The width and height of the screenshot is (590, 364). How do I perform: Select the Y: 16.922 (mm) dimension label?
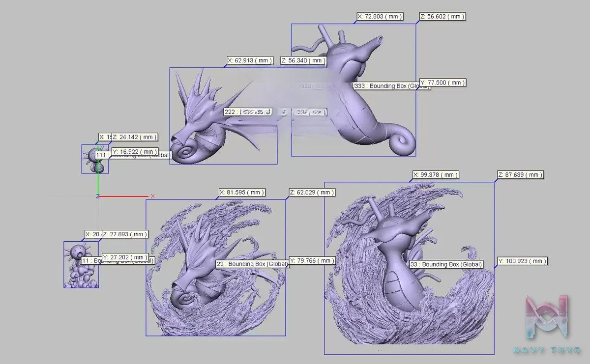[135, 152]
